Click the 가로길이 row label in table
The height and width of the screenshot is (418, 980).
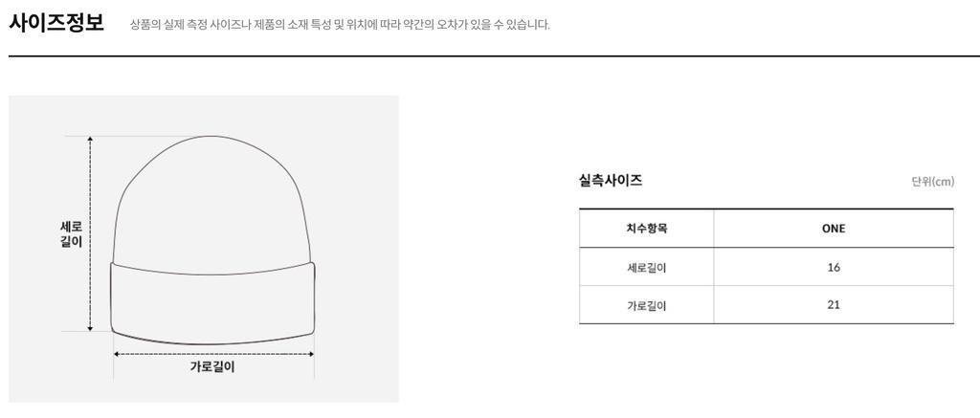pyautogui.click(x=647, y=306)
